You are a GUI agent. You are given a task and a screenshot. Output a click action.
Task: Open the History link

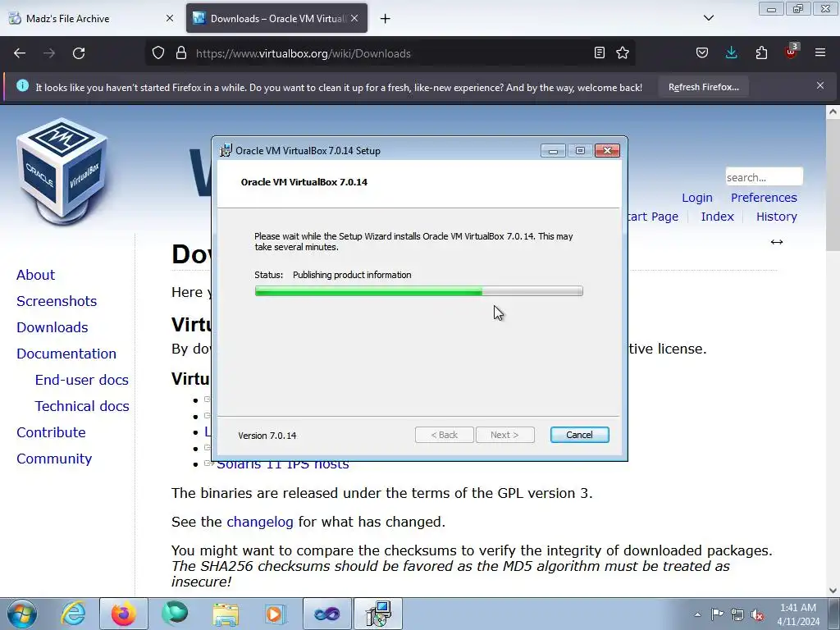776,217
